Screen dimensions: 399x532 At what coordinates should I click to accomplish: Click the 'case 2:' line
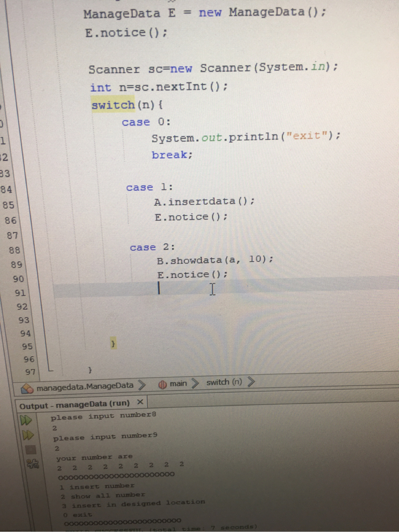click(152, 247)
